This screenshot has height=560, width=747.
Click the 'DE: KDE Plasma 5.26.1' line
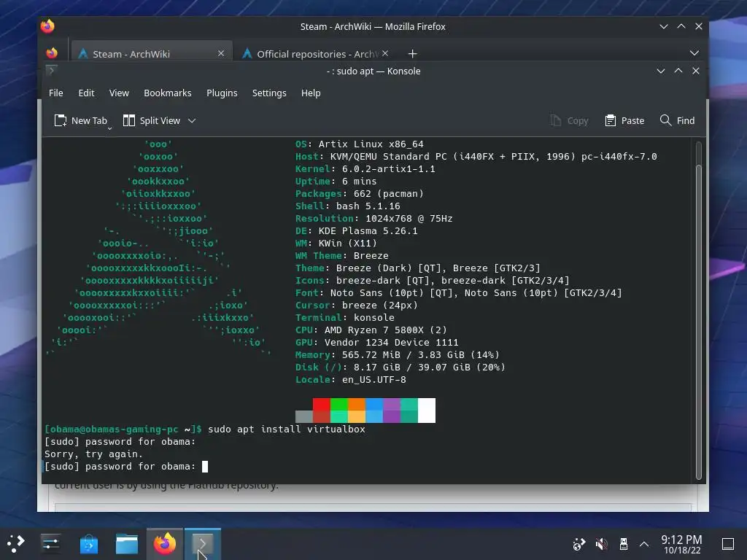[x=356, y=231]
